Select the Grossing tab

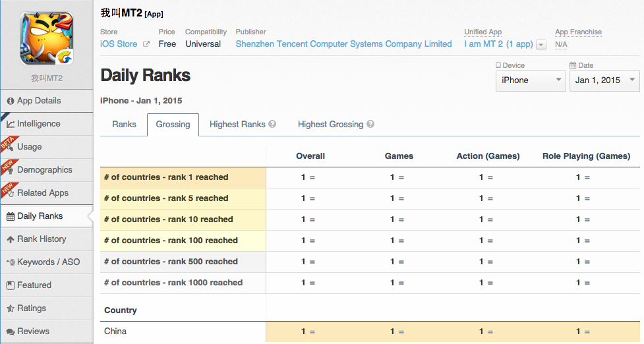point(173,125)
